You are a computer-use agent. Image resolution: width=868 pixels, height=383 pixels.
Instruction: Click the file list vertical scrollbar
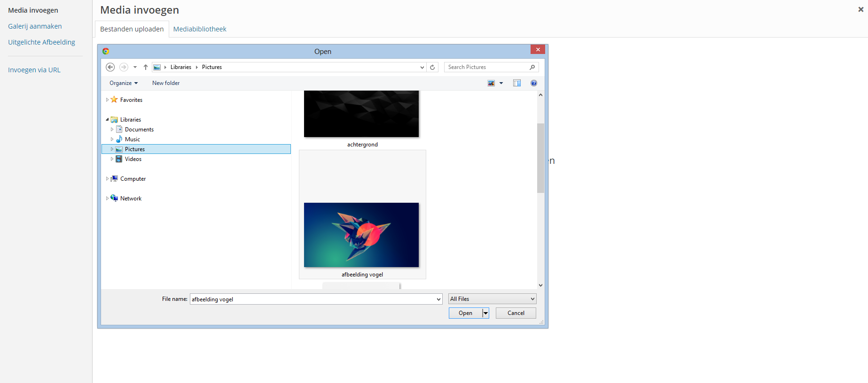[540, 158]
